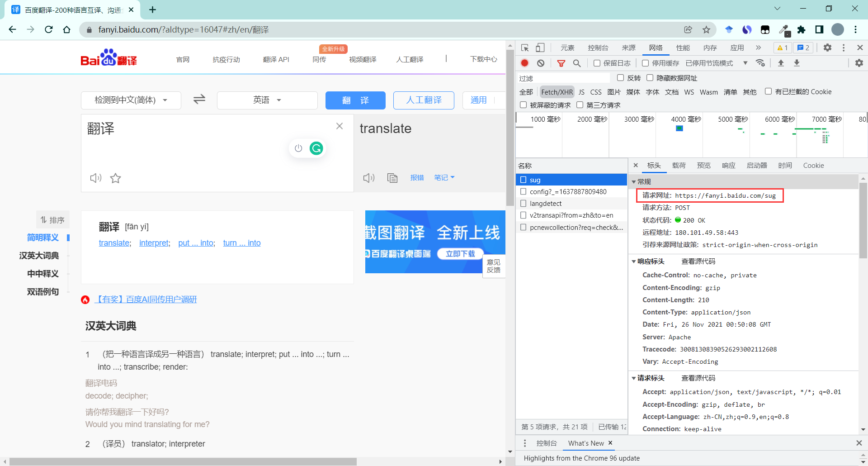Click the blue Translate button
Viewport: 868px width, 466px height.
click(355, 100)
